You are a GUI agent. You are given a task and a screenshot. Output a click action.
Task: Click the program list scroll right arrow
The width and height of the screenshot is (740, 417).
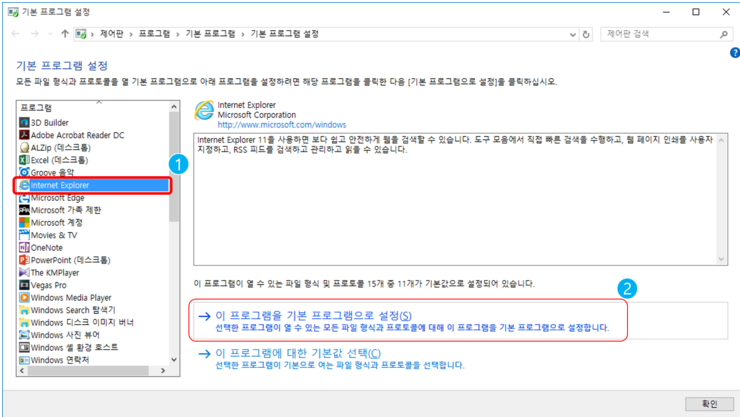click(x=163, y=371)
